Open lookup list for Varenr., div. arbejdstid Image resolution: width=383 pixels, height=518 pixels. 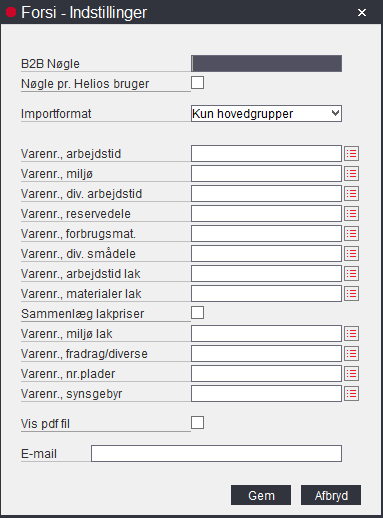click(x=351, y=194)
